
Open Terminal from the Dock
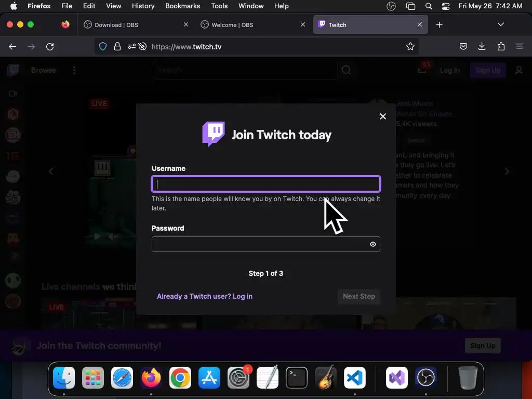[297, 378]
